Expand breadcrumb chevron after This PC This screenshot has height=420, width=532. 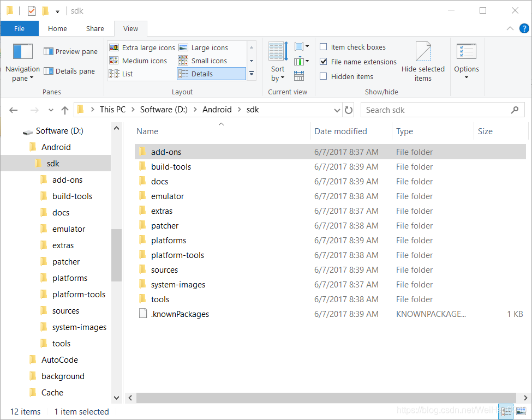tap(133, 110)
